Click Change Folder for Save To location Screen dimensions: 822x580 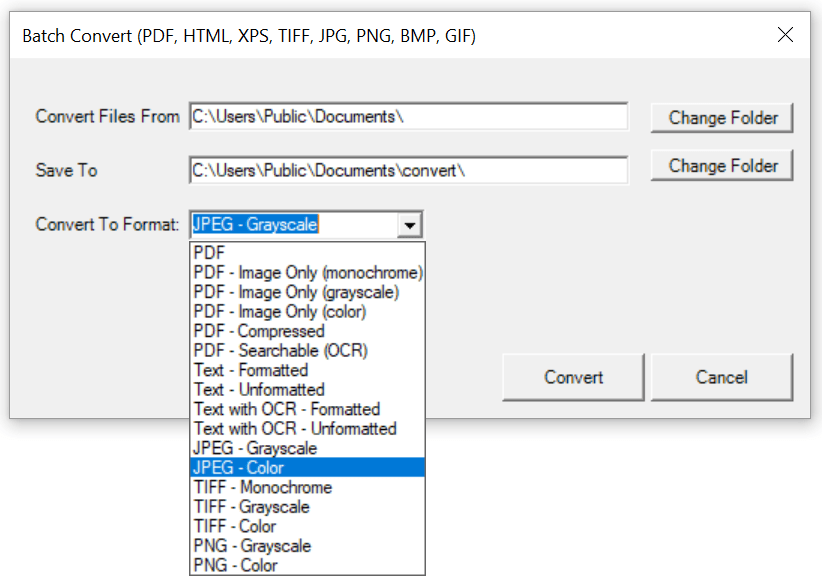click(721, 165)
